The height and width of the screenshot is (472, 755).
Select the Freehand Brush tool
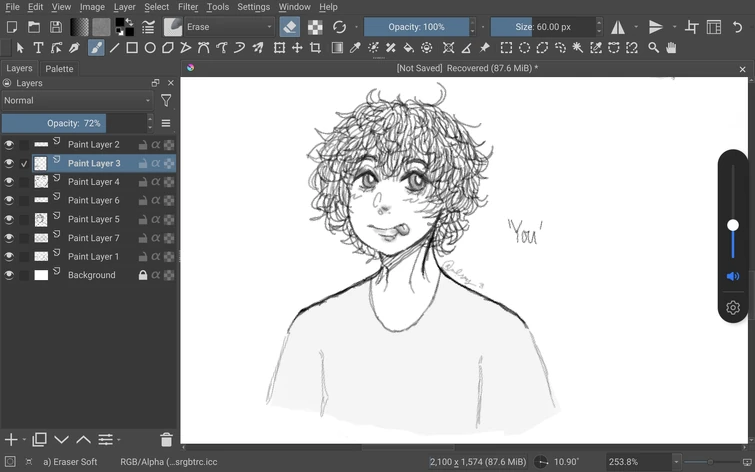[96, 48]
